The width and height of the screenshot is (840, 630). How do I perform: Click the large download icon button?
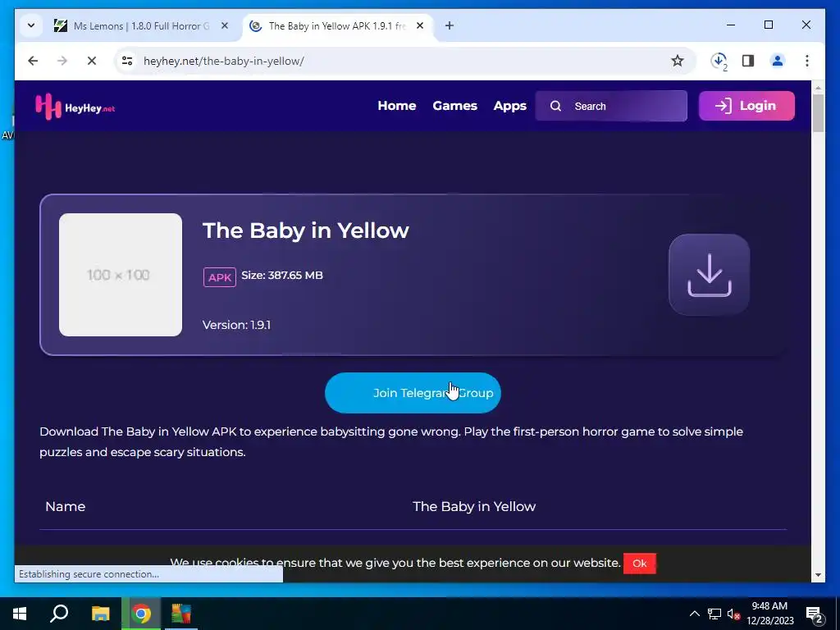709,274
